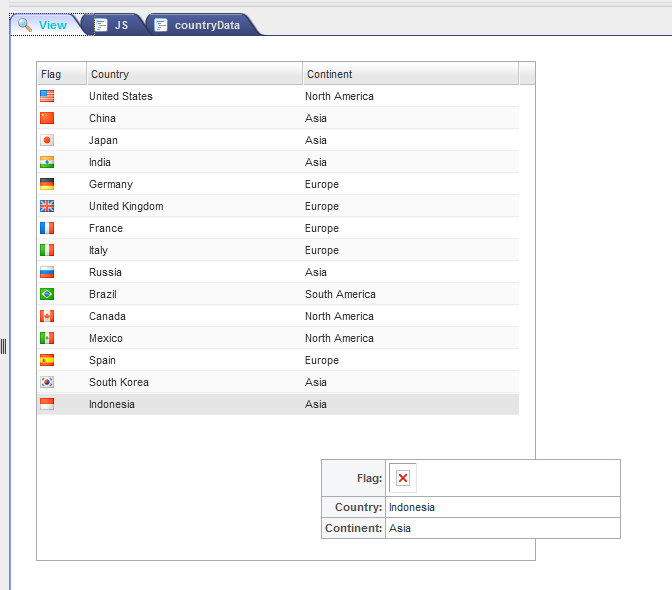Click the Japan flag icon
The width and height of the screenshot is (672, 590).
pyautogui.click(x=47, y=140)
